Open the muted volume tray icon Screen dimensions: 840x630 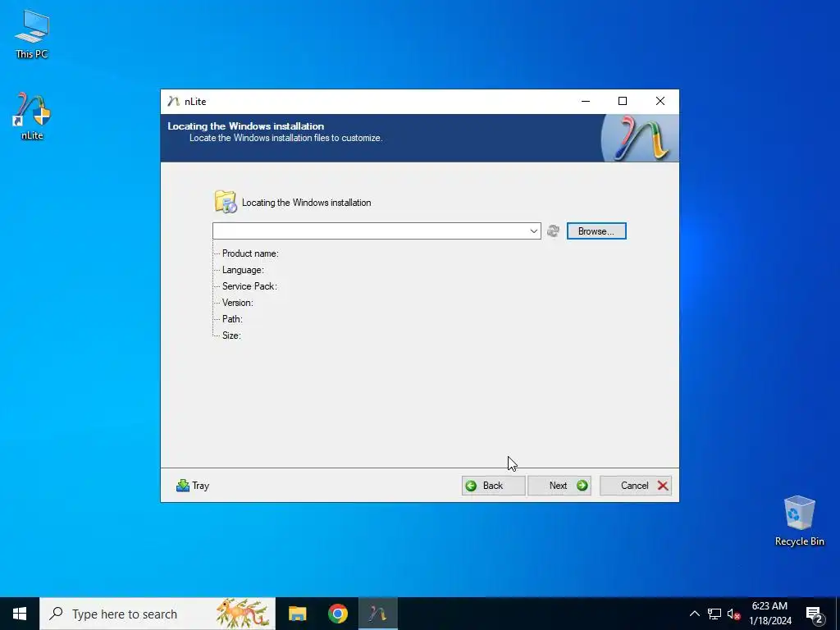[733, 614]
